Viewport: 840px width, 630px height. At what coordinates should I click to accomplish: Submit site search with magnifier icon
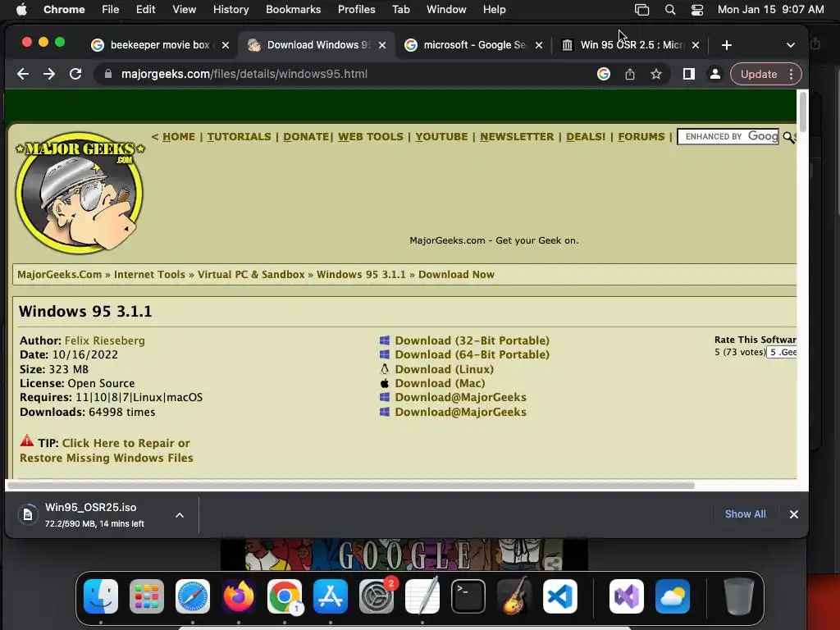[x=788, y=137]
